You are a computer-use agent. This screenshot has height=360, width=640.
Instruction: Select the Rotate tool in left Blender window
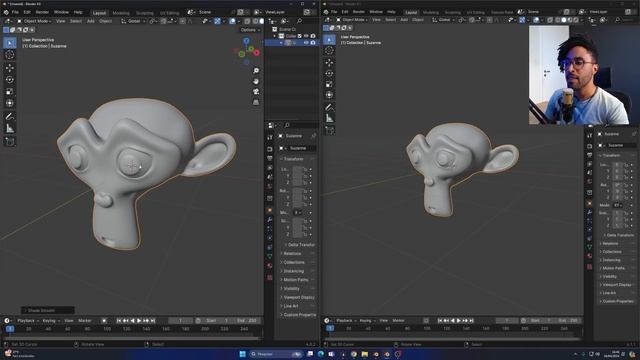click(10, 80)
